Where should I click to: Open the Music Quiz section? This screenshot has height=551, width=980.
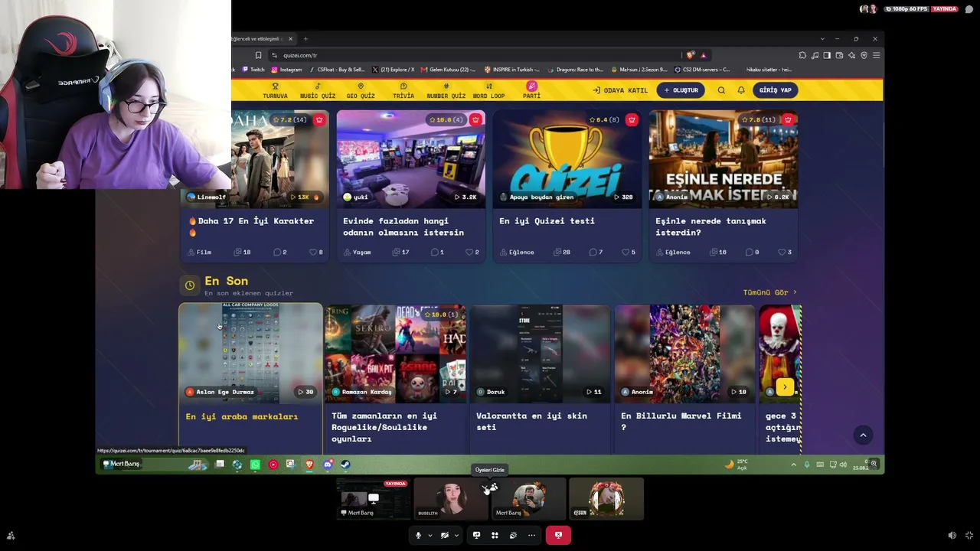point(318,90)
